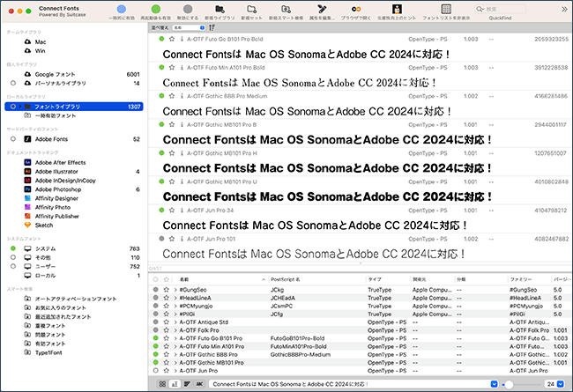Viewport: 573px width, 392px height.
Task: Click the open in browser icon
Action: coord(356,9)
